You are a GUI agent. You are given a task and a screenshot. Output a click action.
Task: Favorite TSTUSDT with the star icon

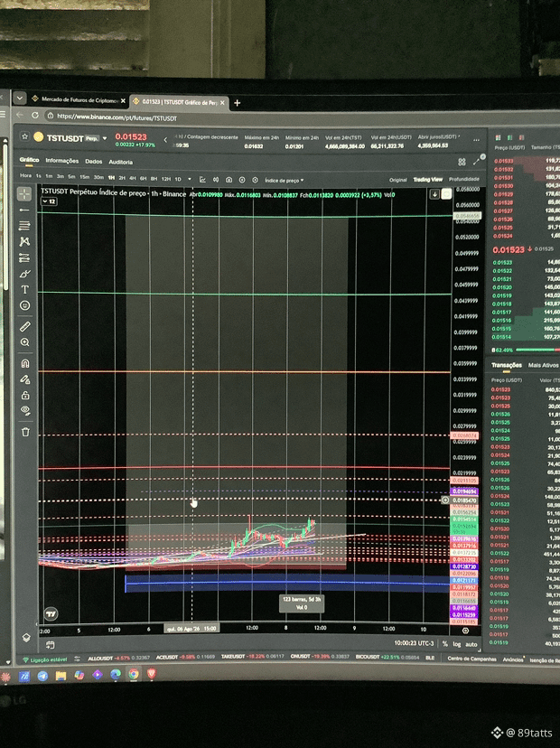click(x=24, y=136)
